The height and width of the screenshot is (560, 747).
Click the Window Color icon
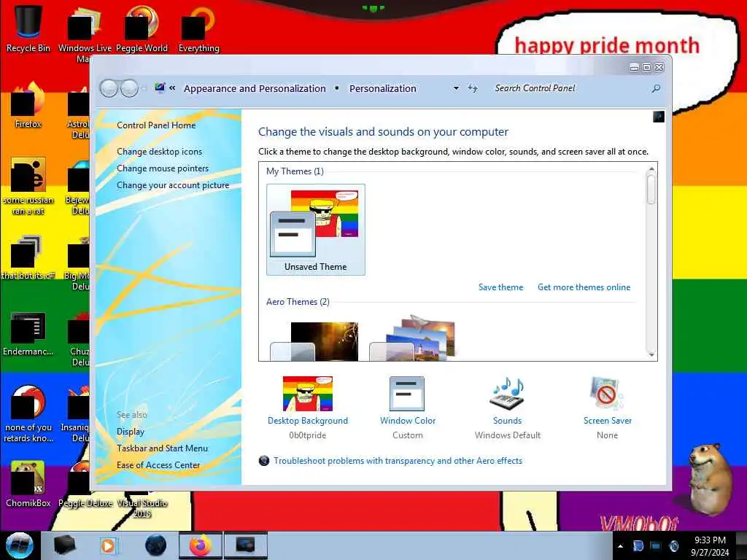(x=407, y=394)
